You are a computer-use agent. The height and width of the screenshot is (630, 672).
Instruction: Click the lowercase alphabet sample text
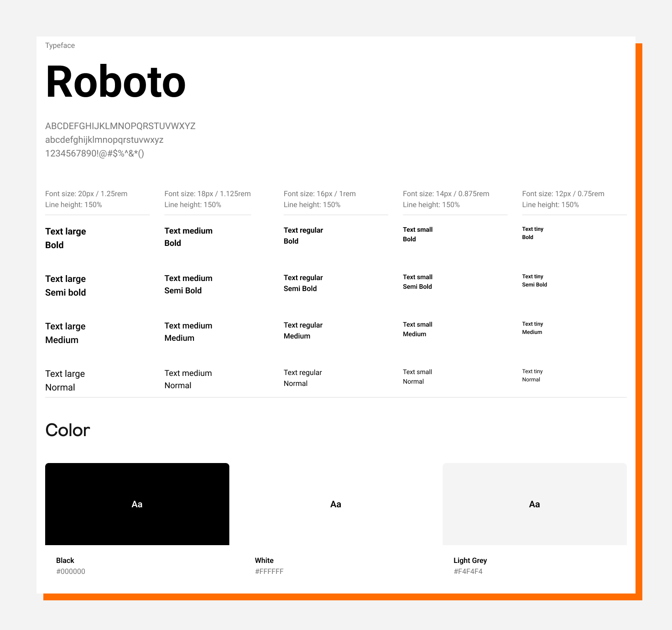(104, 140)
